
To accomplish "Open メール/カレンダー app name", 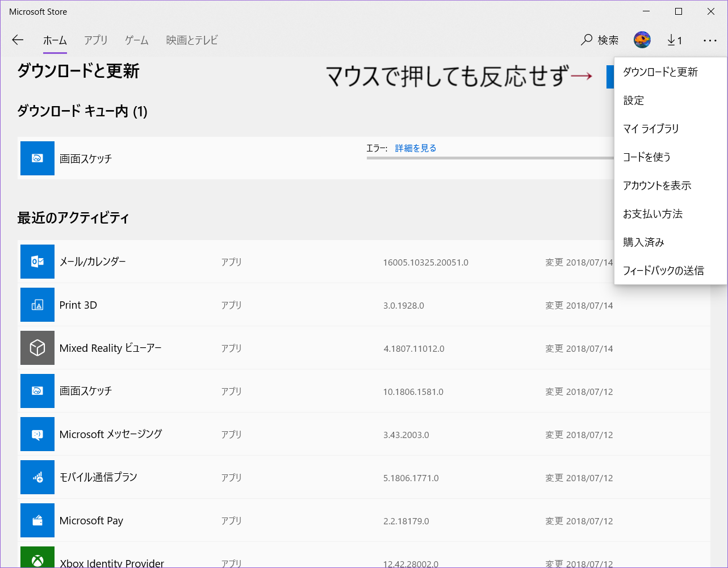I will [93, 262].
